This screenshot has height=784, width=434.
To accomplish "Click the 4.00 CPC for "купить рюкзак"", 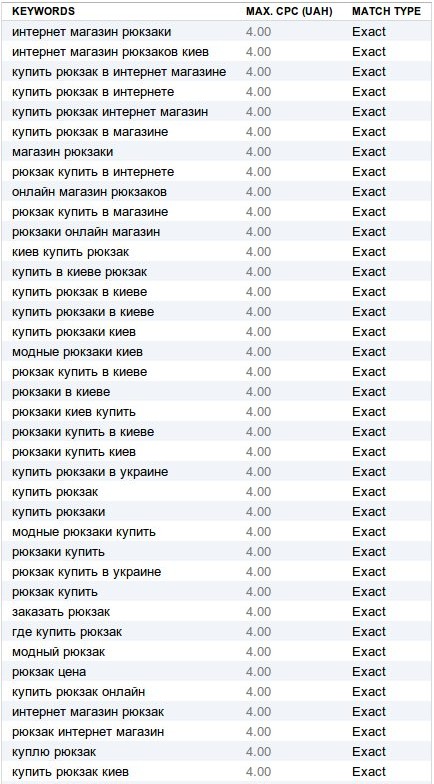I will click(x=258, y=492).
